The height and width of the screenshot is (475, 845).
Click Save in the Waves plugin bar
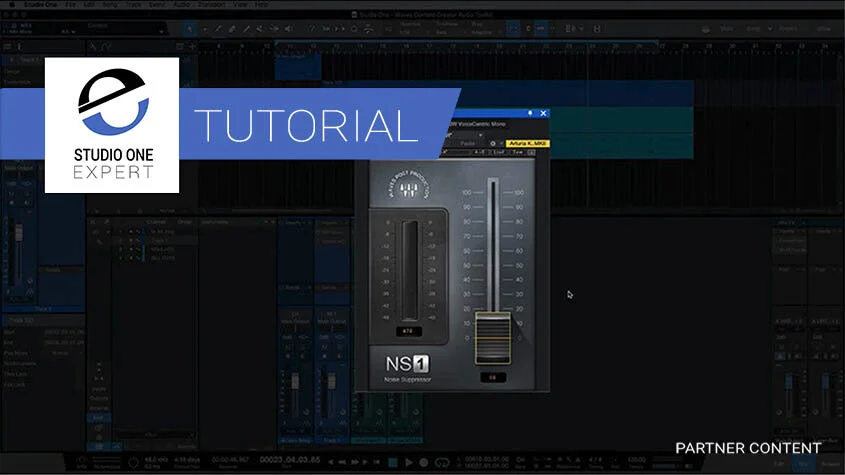[x=517, y=153]
